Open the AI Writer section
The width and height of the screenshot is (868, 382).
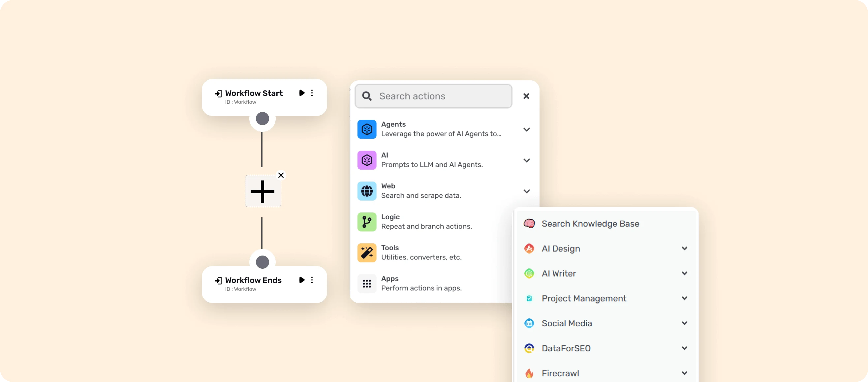[684, 273]
